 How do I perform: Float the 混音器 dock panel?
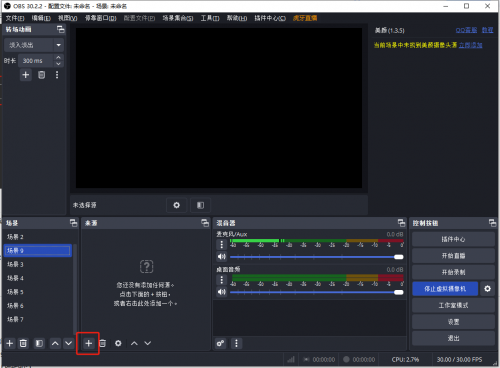click(x=401, y=223)
